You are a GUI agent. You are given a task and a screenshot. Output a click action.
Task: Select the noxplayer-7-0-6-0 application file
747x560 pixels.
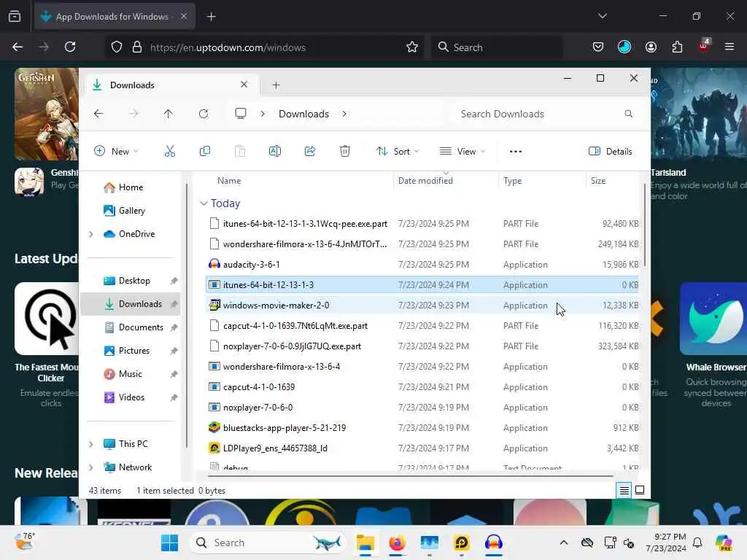[422, 407]
